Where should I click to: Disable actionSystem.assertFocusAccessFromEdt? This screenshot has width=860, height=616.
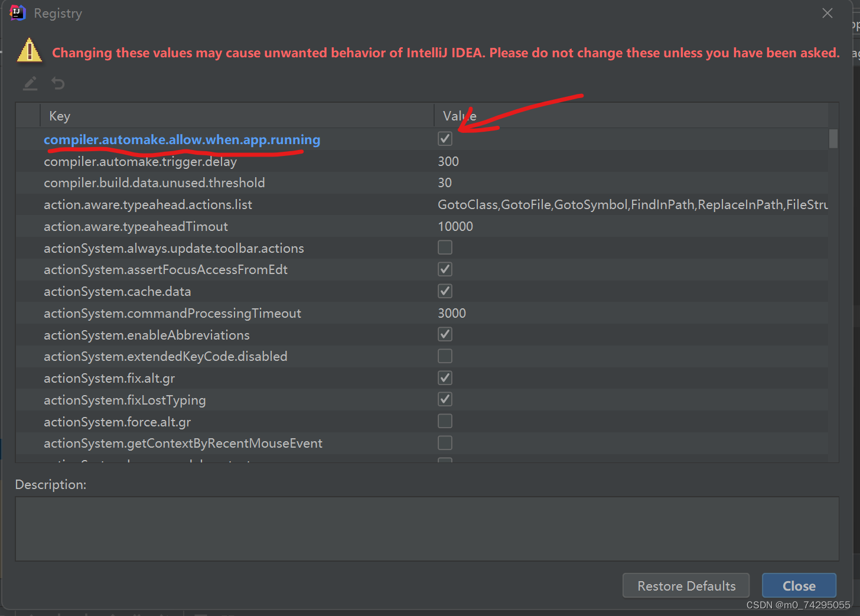click(x=445, y=269)
